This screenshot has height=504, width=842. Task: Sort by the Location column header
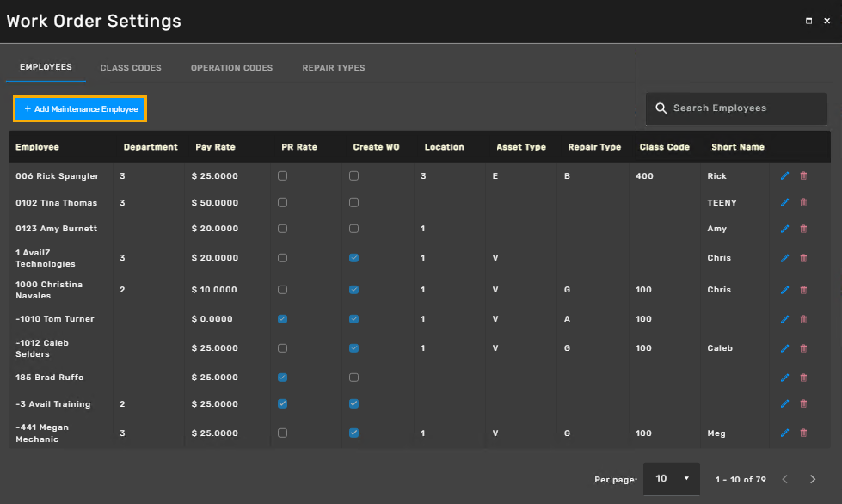point(444,147)
